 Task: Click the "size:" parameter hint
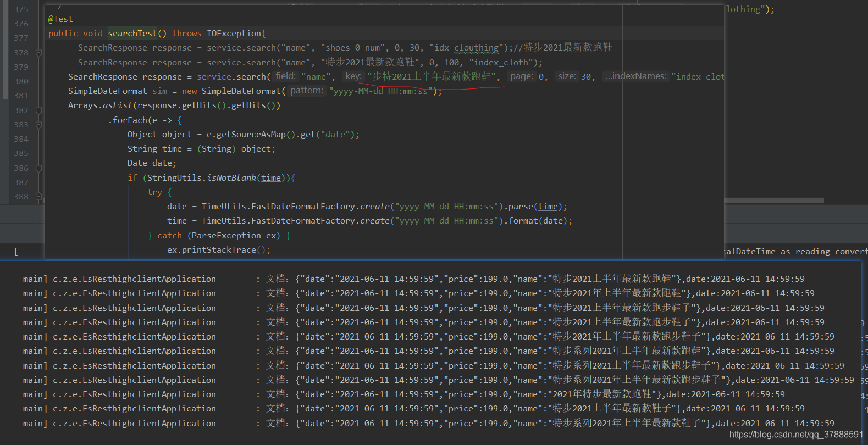(567, 76)
